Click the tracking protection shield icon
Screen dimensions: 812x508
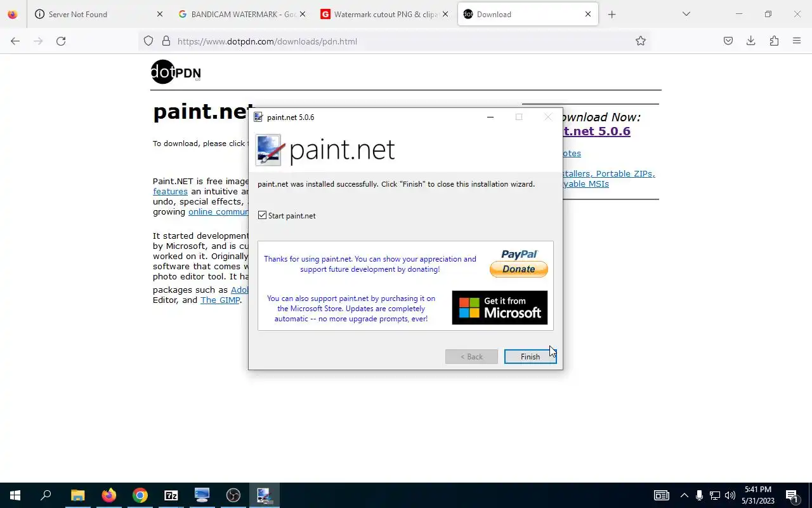pyautogui.click(x=148, y=41)
